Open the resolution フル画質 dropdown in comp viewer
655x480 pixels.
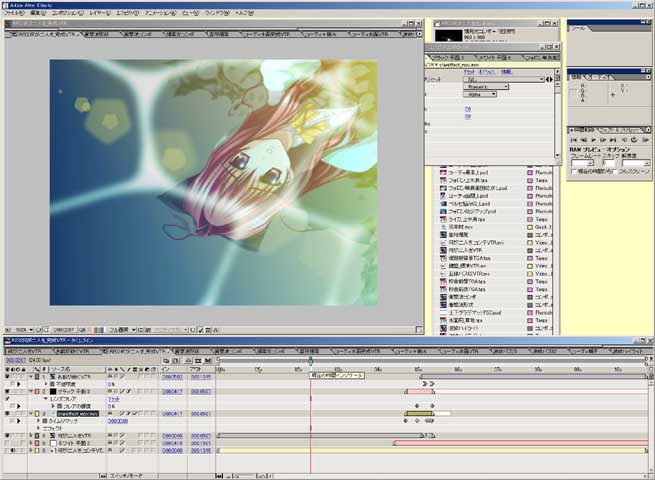122,330
